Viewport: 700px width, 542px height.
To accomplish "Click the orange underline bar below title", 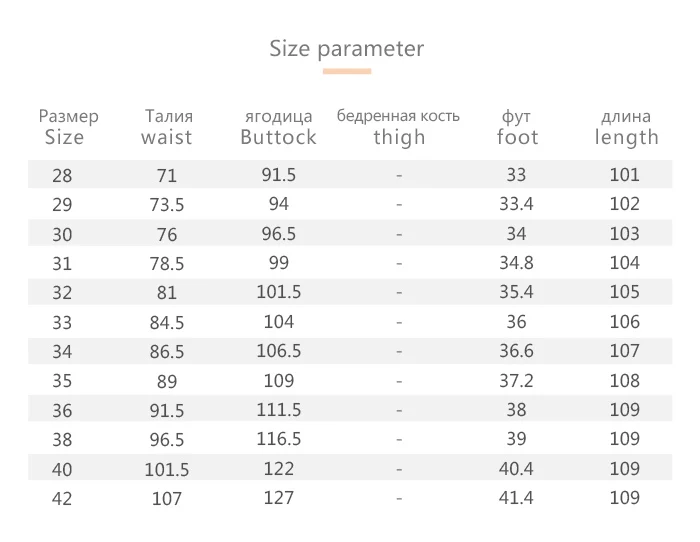I will click(x=347, y=71).
